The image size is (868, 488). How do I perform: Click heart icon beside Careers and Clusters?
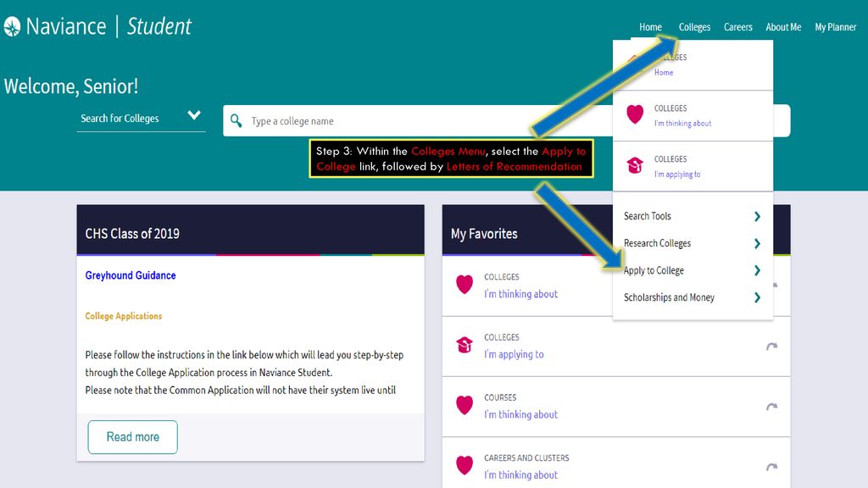465,465
